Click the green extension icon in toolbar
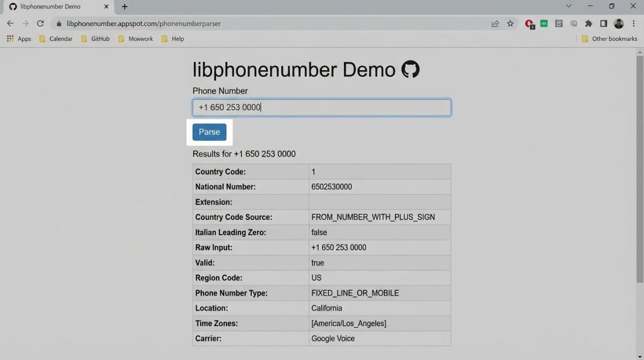 (x=544, y=24)
